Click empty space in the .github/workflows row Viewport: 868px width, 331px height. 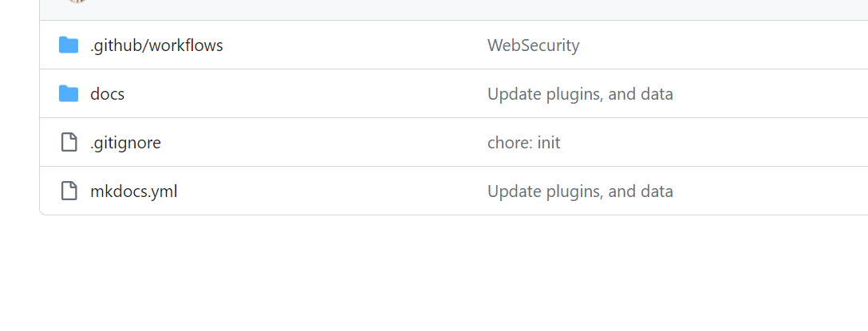pos(354,45)
